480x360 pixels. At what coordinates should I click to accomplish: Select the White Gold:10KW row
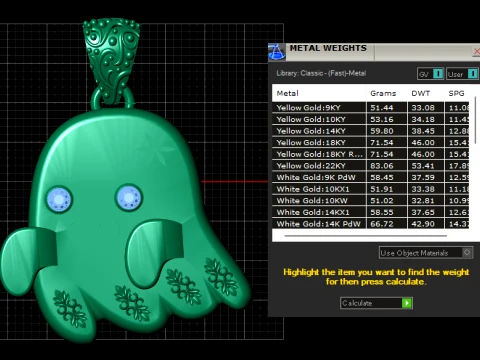pyautogui.click(x=370, y=201)
